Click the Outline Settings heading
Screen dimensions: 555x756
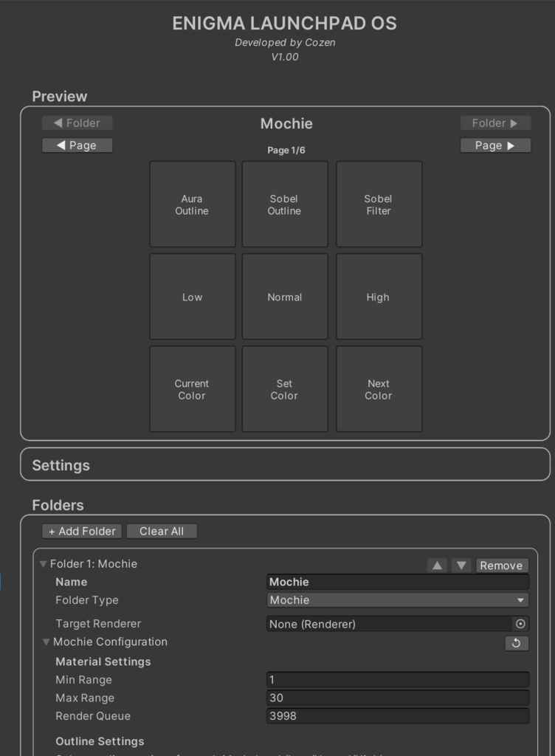pyautogui.click(x=100, y=741)
